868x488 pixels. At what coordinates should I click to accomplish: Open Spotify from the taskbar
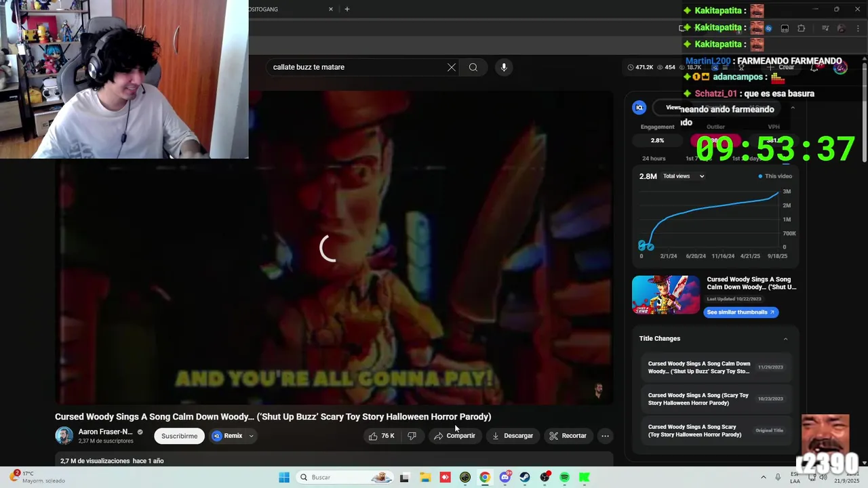click(564, 477)
